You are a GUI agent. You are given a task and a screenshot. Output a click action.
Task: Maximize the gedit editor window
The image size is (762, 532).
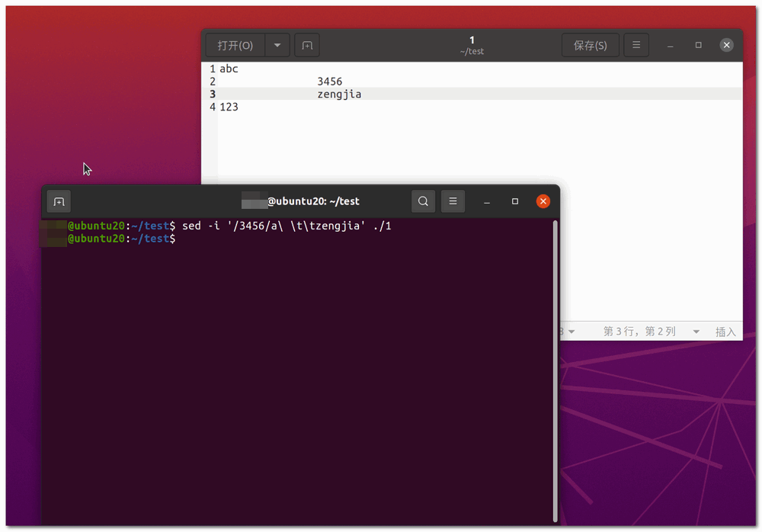click(698, 45)
